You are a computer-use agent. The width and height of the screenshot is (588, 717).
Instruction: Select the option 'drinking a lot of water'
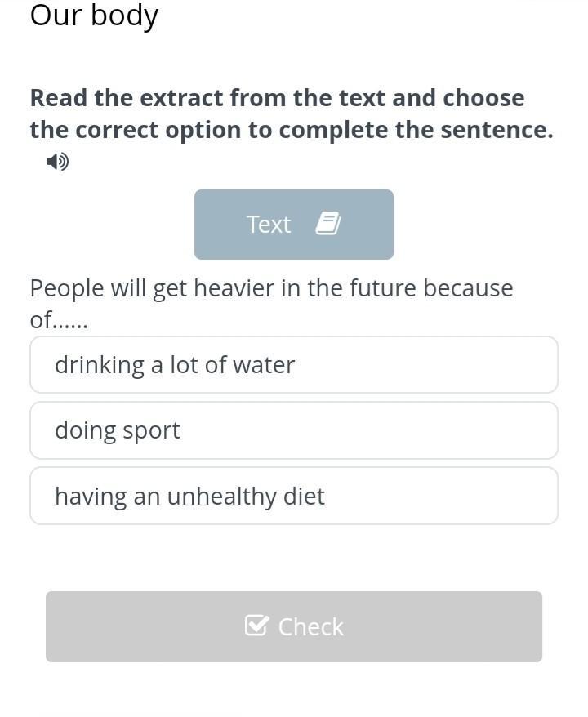[x=294, y=365]
